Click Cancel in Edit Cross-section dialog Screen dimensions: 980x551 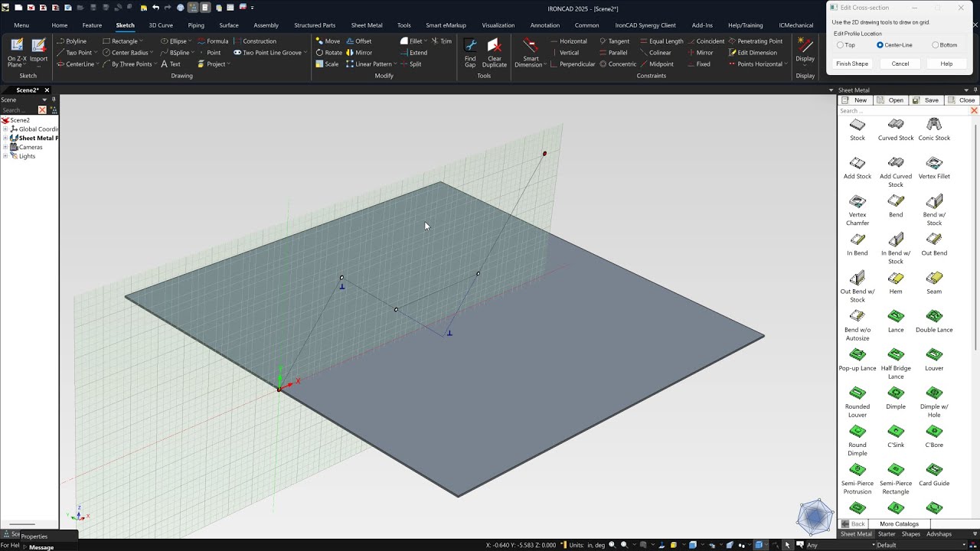tap(900, 64)
